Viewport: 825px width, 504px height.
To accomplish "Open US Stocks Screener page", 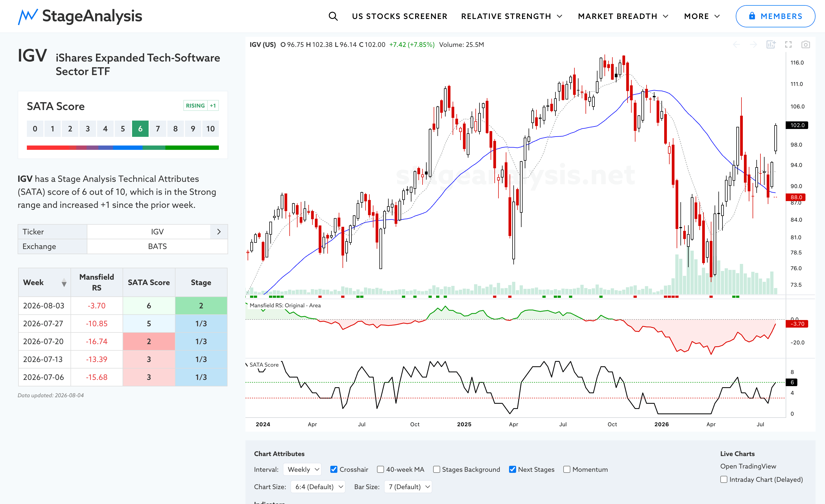I will pyautogui.click(x=399, y=16).
